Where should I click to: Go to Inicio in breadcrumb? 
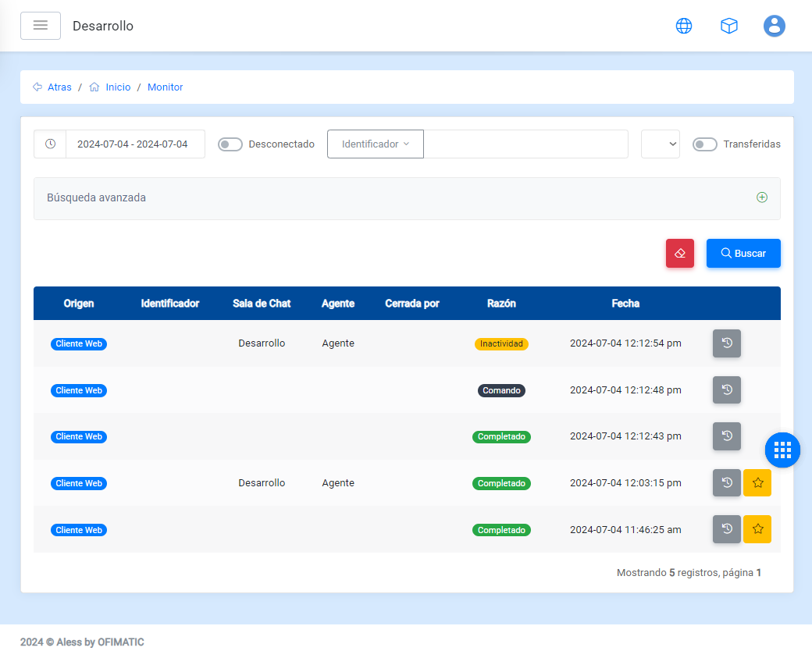pyautogui.click(x=118, y=87)
